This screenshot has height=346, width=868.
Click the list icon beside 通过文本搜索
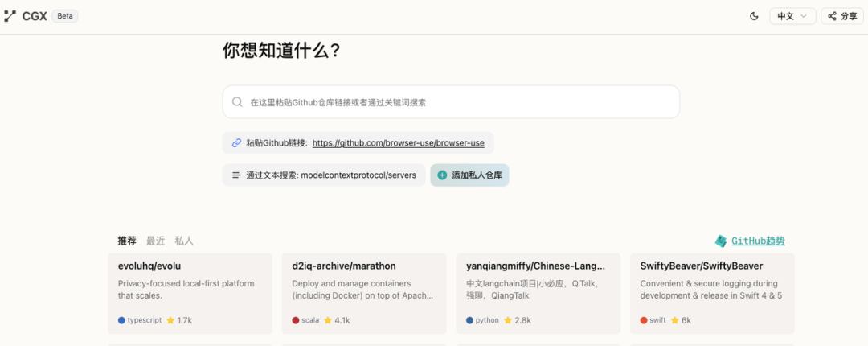236,175
